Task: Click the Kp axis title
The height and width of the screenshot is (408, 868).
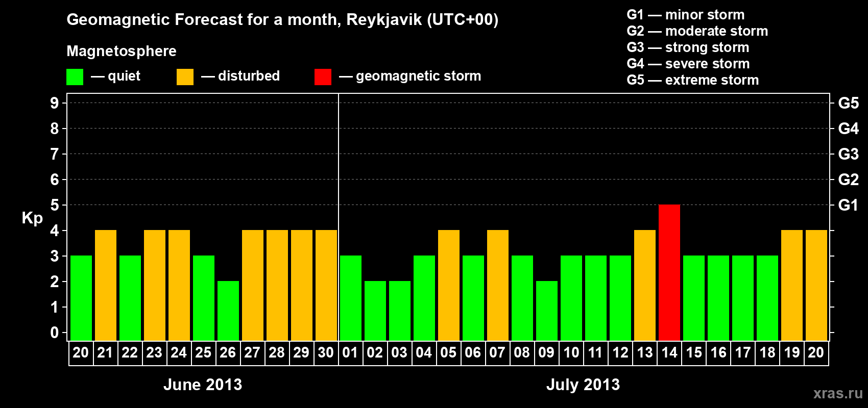Action: click(32, 218)
